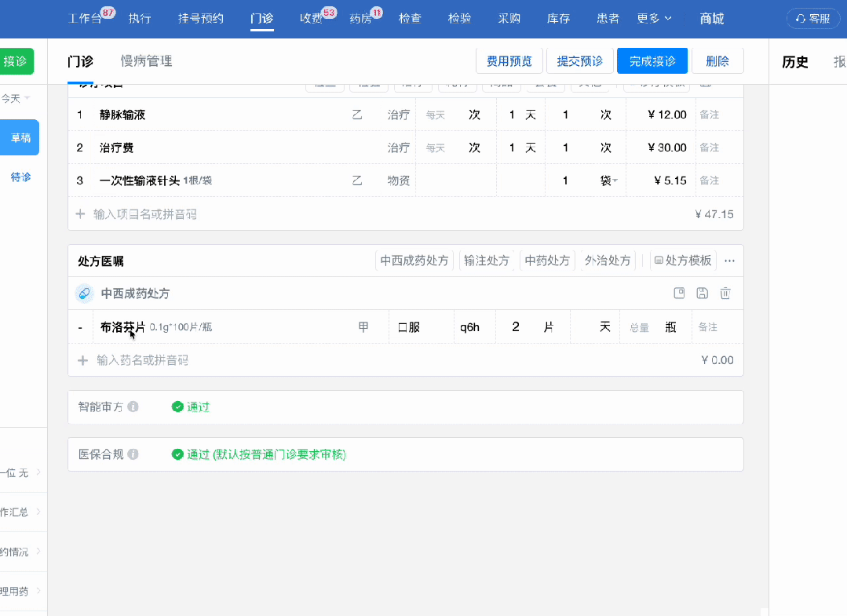Click the 费用预览 button
This screenshot has height=616, width=847.
(x=509, y=61)
